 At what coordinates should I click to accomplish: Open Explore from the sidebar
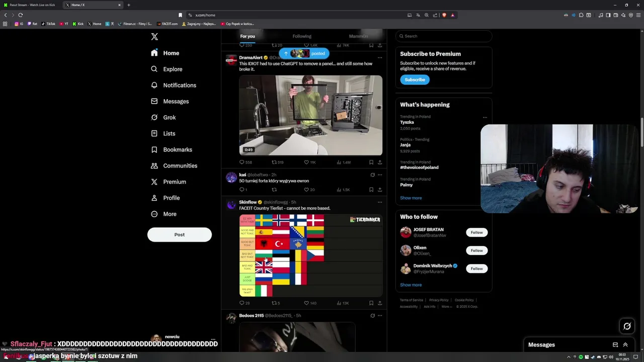click(167, 69)
